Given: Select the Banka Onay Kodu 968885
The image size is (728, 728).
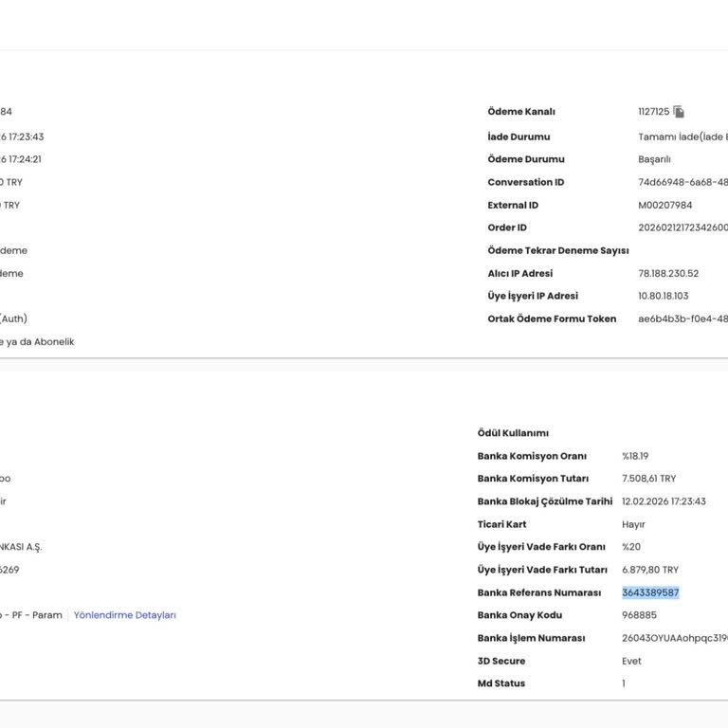Looking at the screenshot, I should click(x=639, y=615).
